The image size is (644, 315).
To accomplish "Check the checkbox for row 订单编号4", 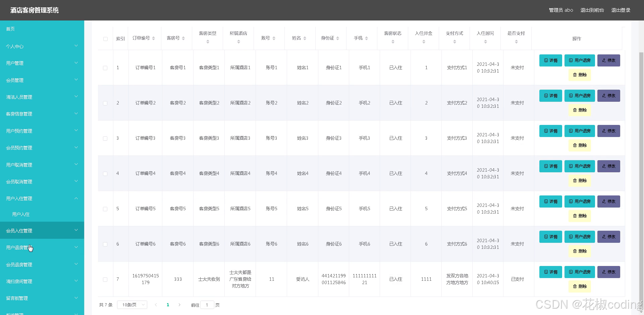I will coord(105,174).
